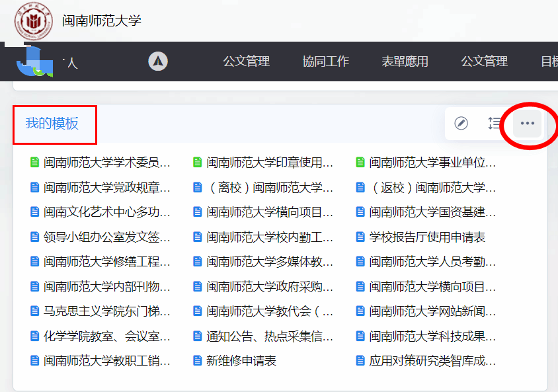Click blue document icon beside 闽南师范大学内部刊物…
The width and height of the screenshot is (558, 392).
(34, 287)
